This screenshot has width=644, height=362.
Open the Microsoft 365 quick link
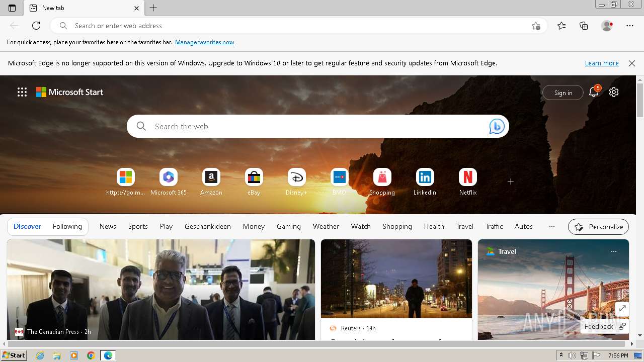pos(169,182)
